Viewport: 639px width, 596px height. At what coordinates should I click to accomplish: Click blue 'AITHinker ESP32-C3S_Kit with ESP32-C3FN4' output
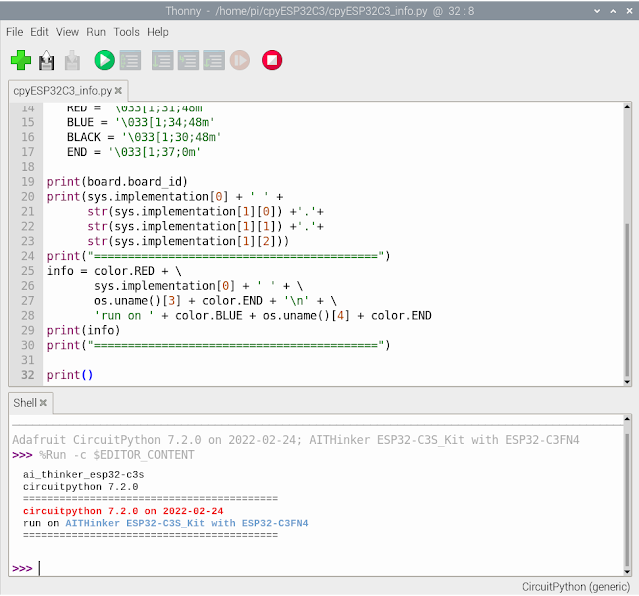(x=187, y=523)
